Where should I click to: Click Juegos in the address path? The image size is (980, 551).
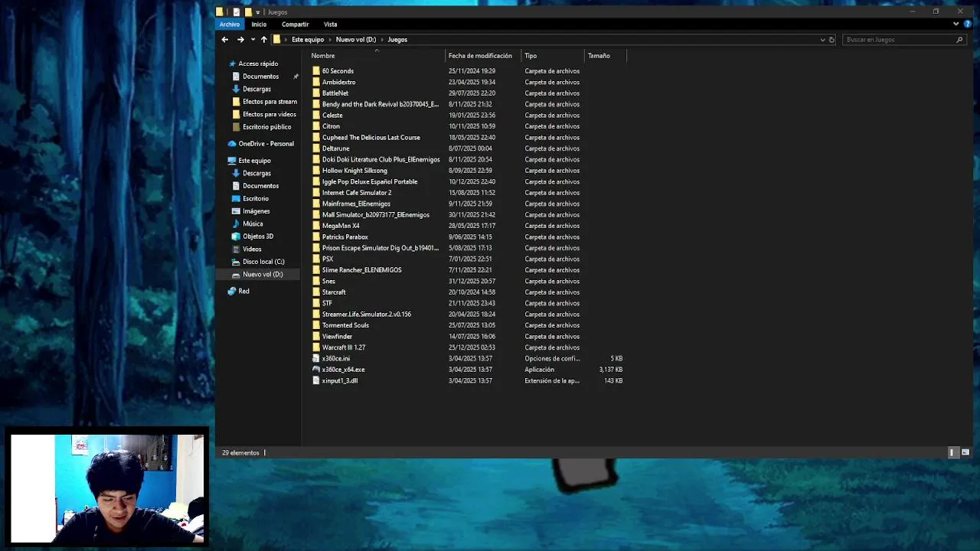(397, 40)
